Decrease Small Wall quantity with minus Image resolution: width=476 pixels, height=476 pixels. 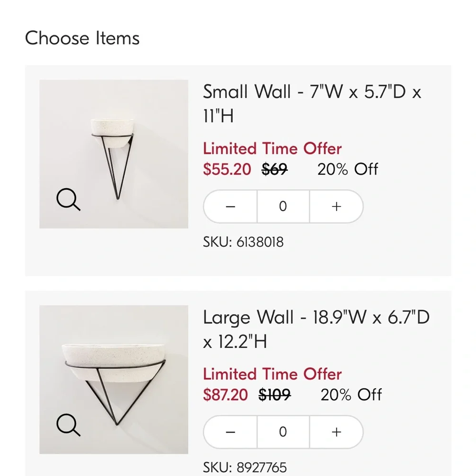coord(230,207)
